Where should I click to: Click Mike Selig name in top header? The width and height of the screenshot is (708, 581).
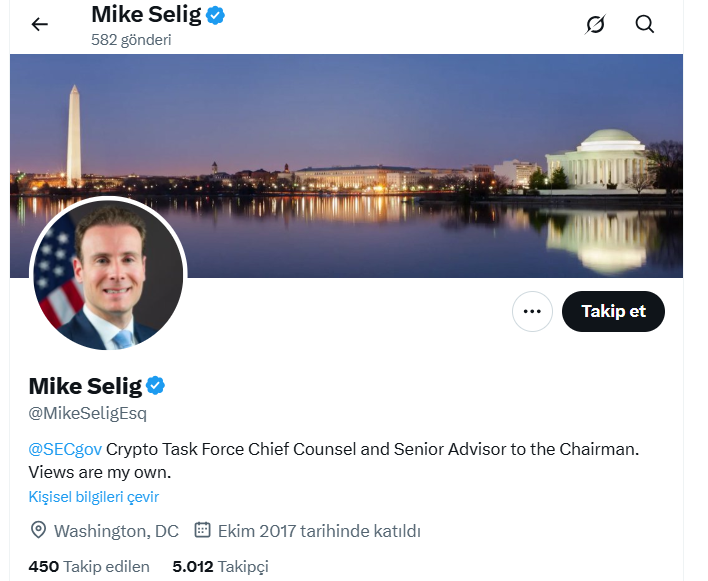click(146, 15)
